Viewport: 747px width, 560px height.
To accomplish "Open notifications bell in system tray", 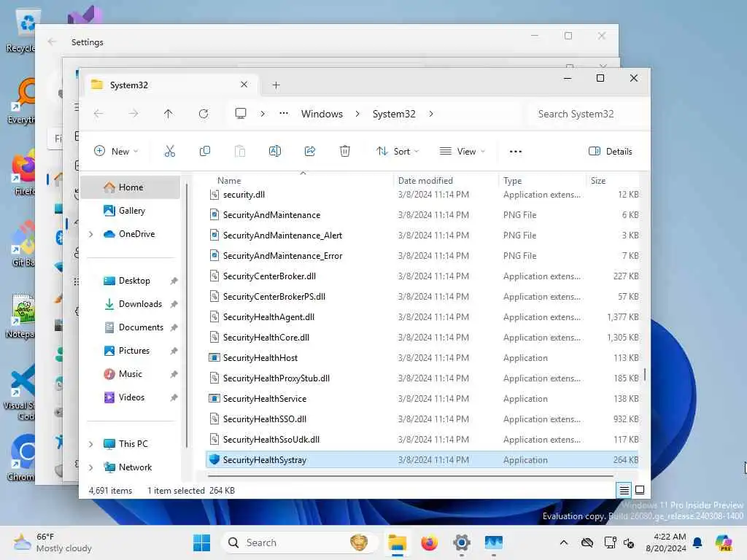I will (697, 542).
